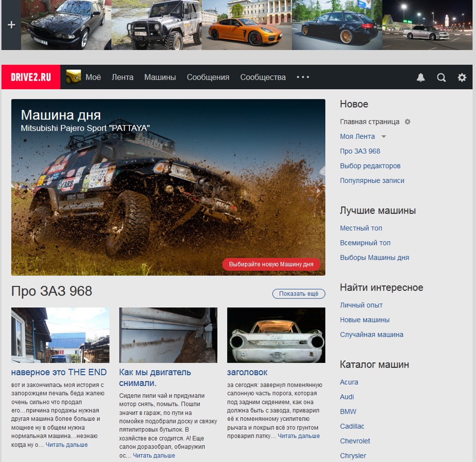The width and height of the screenshot is (476, 462).
Task: Open Случайная машина link
Action: 371,335
